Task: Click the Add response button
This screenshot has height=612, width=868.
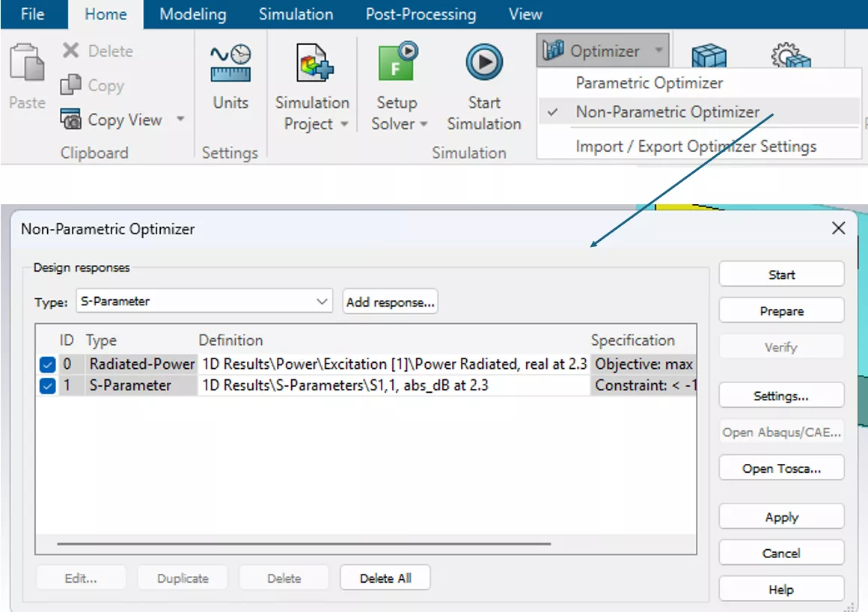Action: pos(390,302)
